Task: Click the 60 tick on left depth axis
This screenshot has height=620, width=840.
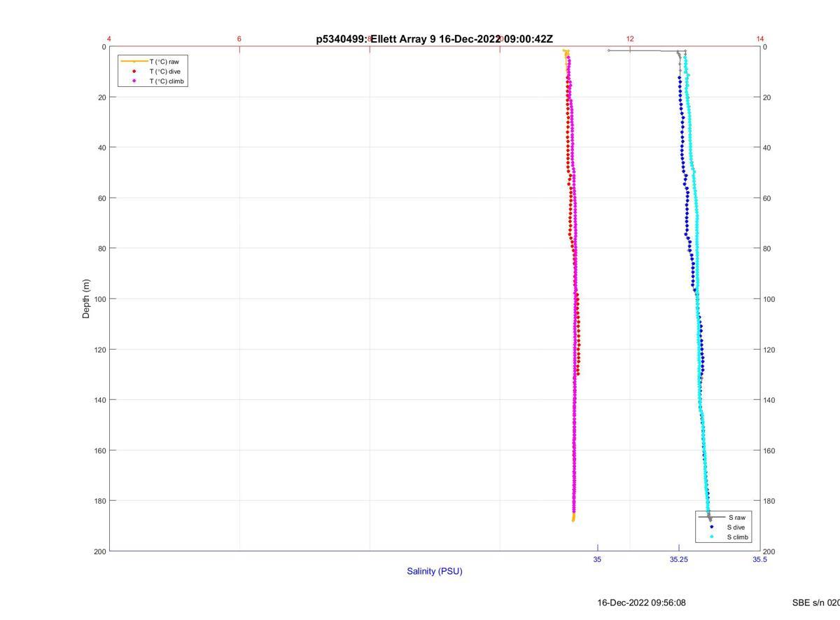Action: [101, 198]
